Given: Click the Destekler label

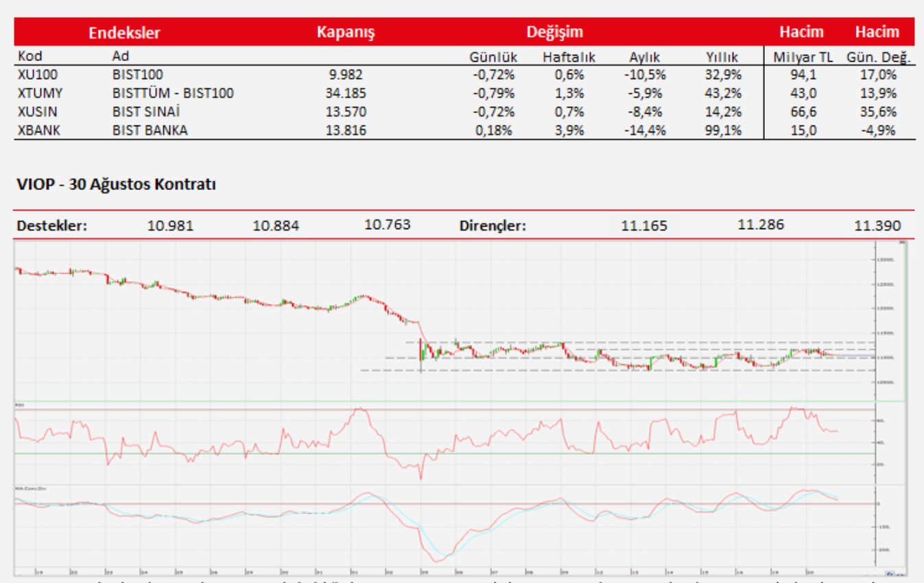Looking at the screenshot, I should [52, 226].
